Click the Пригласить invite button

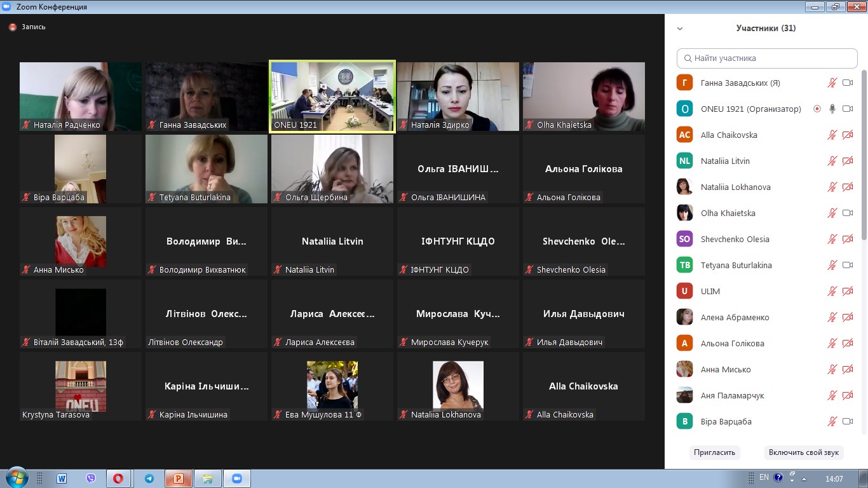pyautogui.click(x=715, y=452)
